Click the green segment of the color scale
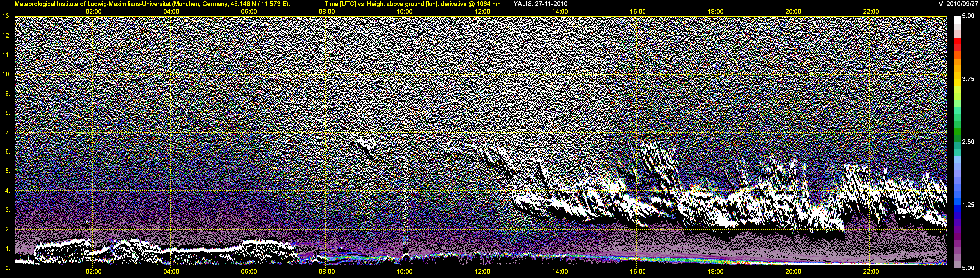The width and height of the screenshot is (980, 278). click(957, 131)
